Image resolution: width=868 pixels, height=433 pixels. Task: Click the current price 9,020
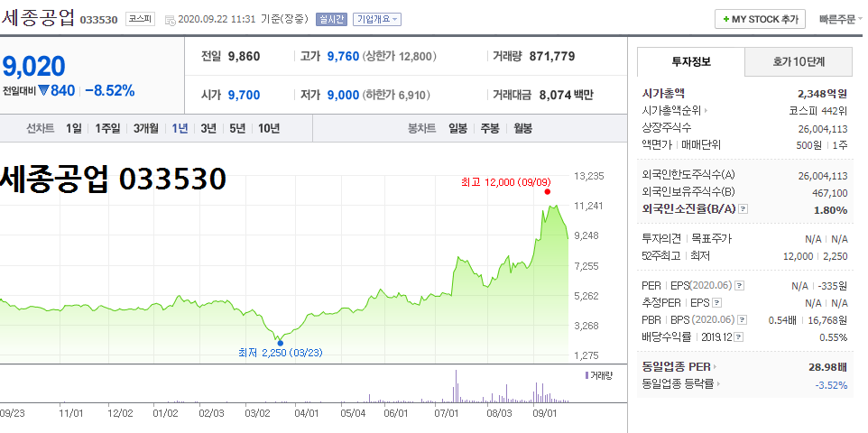[33, 67]
